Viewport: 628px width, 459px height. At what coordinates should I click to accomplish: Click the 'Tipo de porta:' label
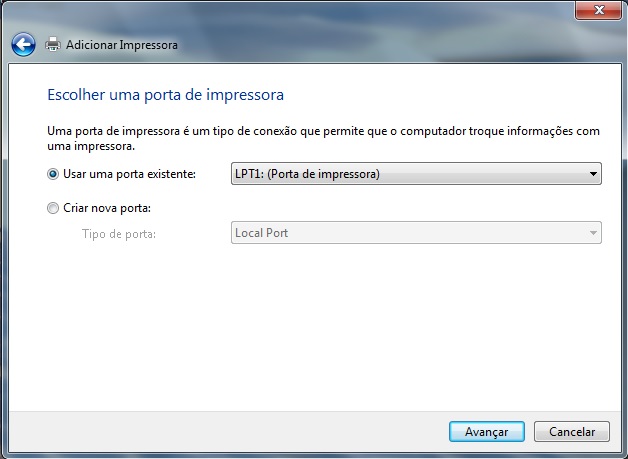119,233
